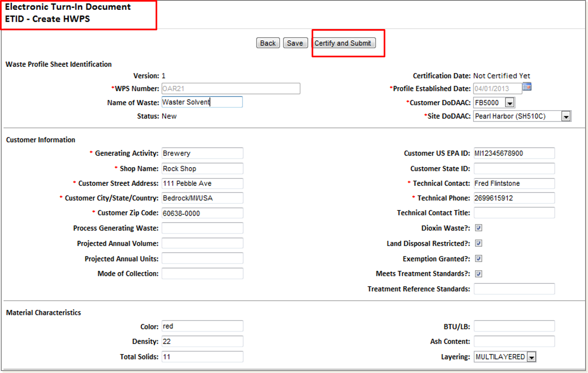Click the Back button
588x373 pixels.
point(268,43)
